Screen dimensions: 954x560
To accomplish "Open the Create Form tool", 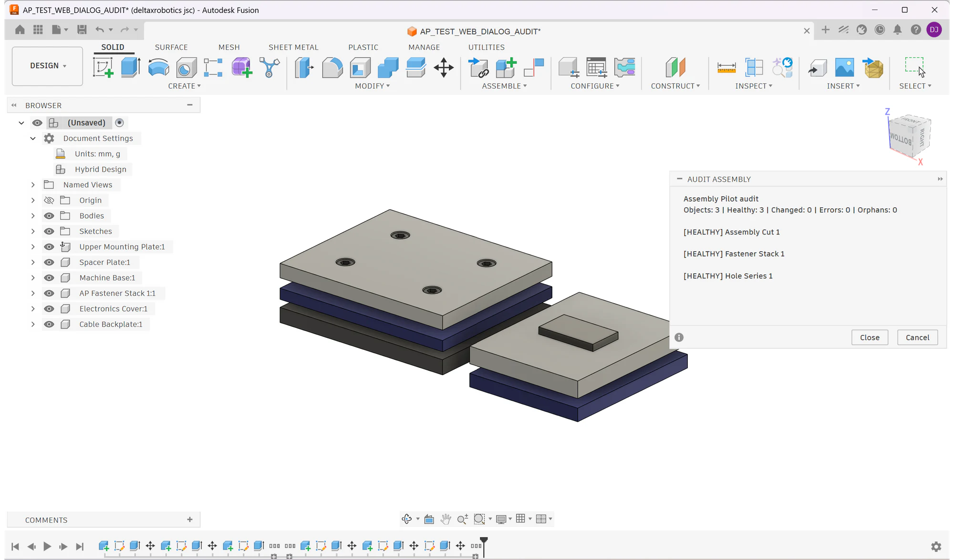I will coord(241,67).
